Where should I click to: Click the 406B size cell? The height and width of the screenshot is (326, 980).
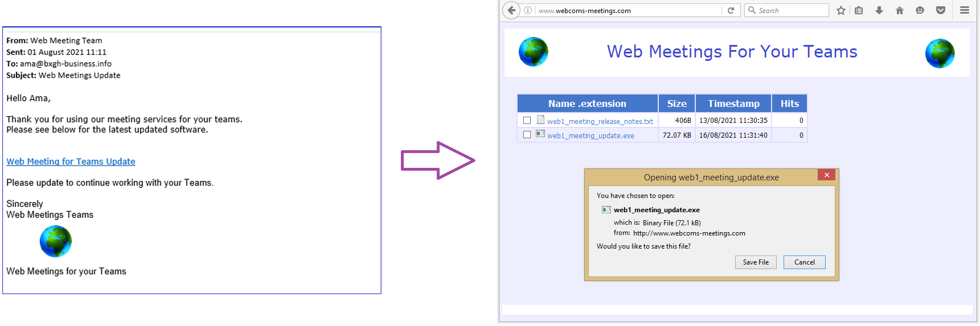[676, 121]
